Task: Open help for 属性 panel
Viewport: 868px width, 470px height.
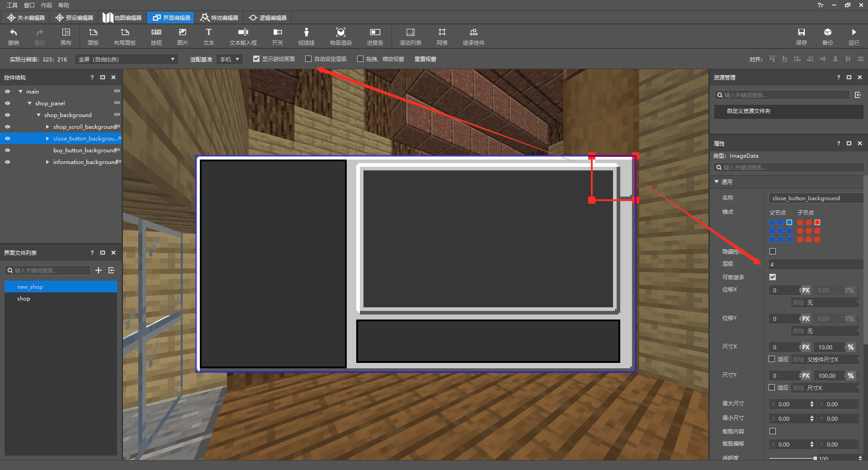Action: (x=839, y=143)
